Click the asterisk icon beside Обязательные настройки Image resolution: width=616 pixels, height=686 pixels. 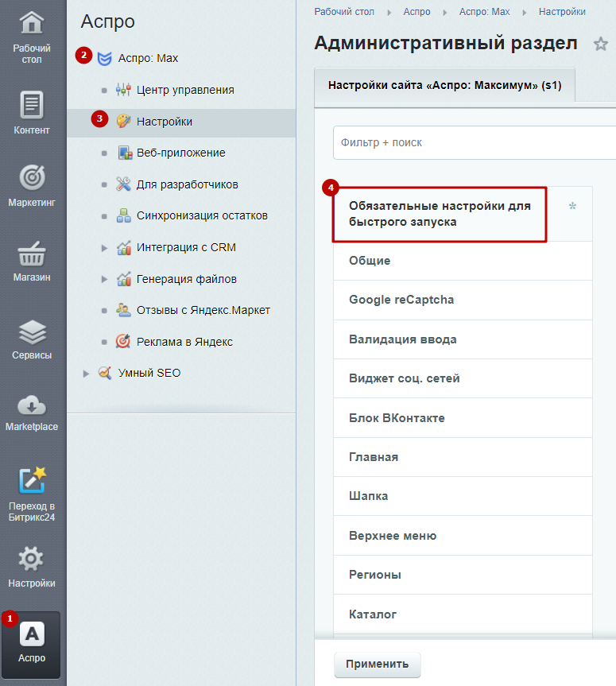572,206
